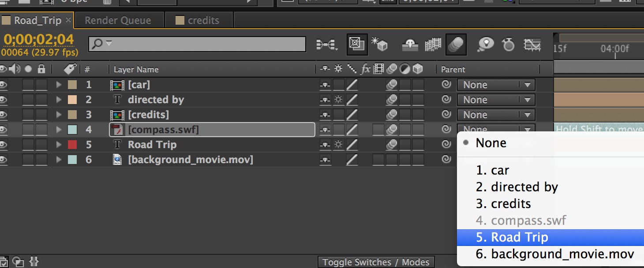
Task: Click the red label color of Road Trip layer
Action: click(x=72, y=145)
